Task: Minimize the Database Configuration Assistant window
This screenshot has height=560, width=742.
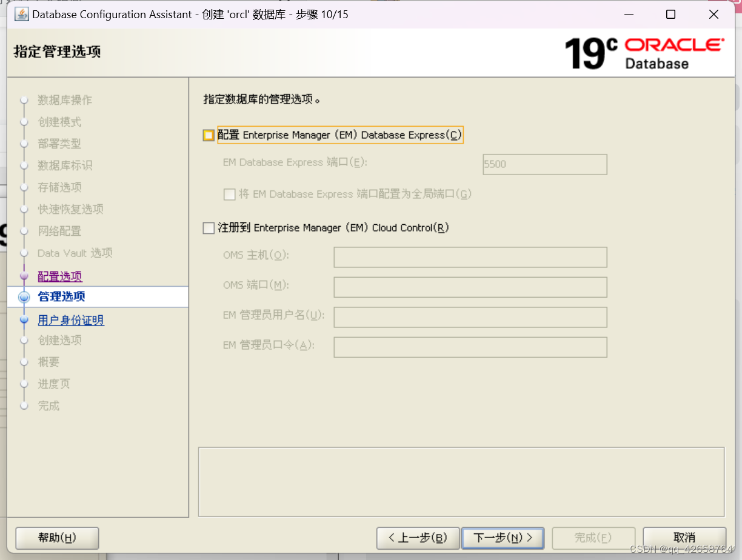Action: [x=629, y=15]
